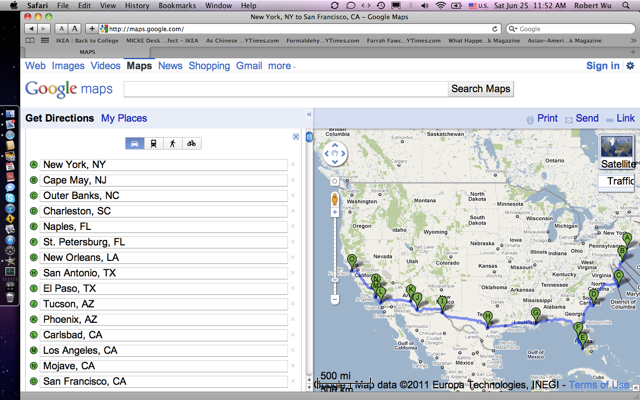640x400 pixels.
Task: Open Spotlight search in menu bar
Action: coord(625,6)
